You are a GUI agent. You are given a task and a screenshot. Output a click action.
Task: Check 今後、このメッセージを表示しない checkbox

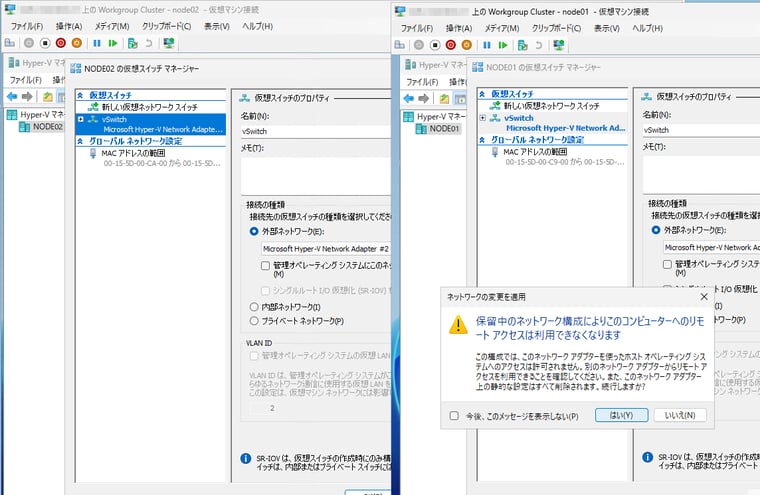pos(454,415)
